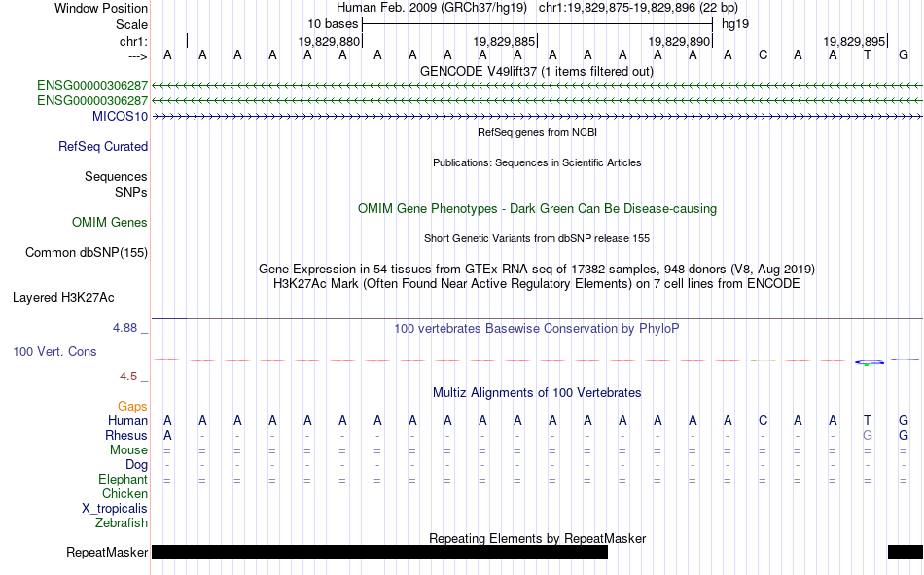Click the A base in Rhesus row
This screenshot has height=575, width=924.
coord(167,435)
